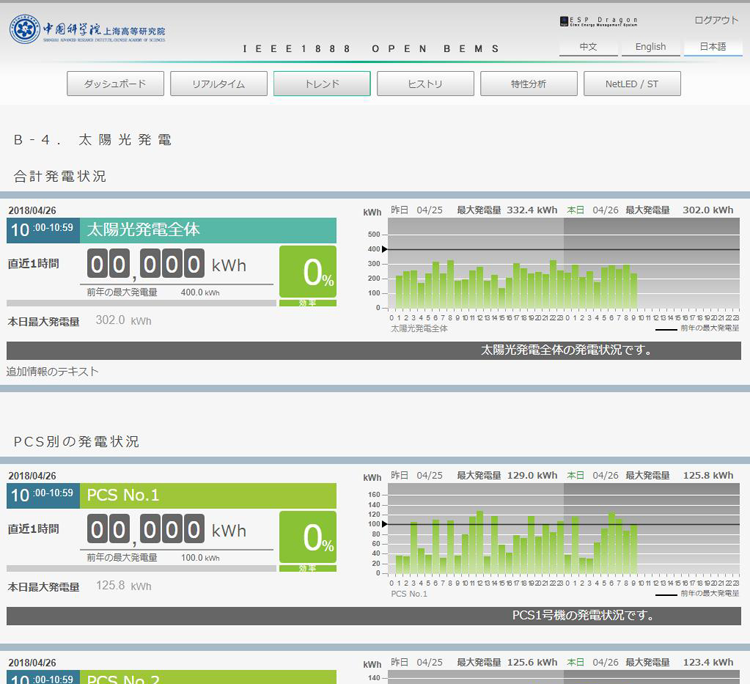Open the リアルタイム page
Viewport: 750px width, 684px height.
[x=219, y=84]
